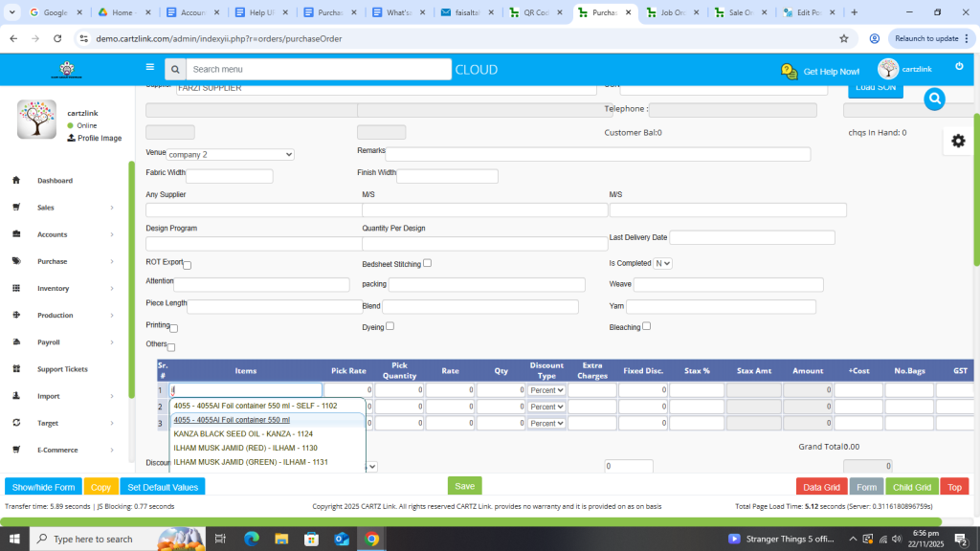Click the hamburger menu toggle icon
The width and height of the screenshot is (980, 551).
149,68
